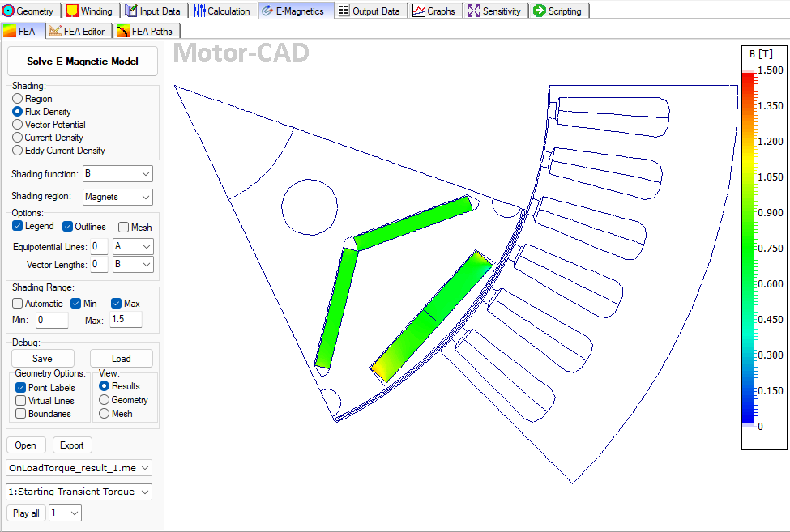Viewport: 790px width, 532px height.
Task: Switch to the Output Data tab
Action: (x=370, y=11)
